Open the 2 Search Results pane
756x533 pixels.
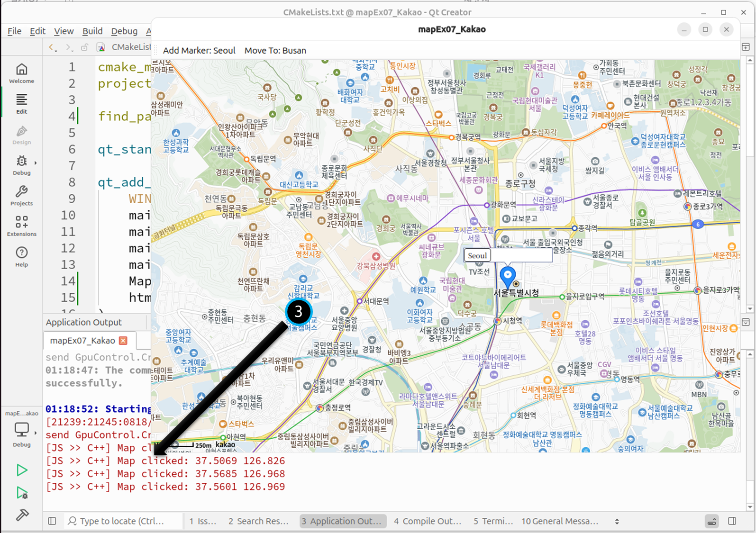pos(258,521)
